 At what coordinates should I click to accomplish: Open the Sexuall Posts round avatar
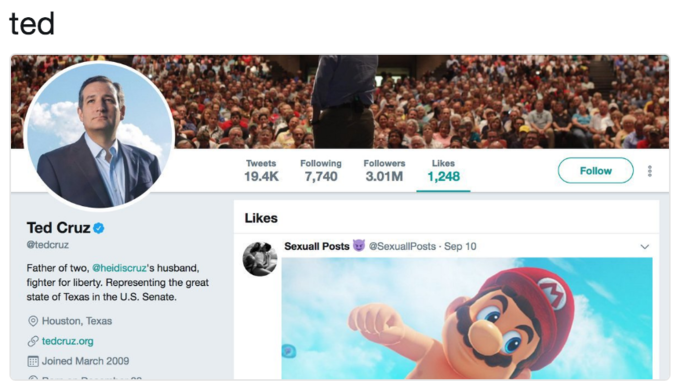pos(260,259)
